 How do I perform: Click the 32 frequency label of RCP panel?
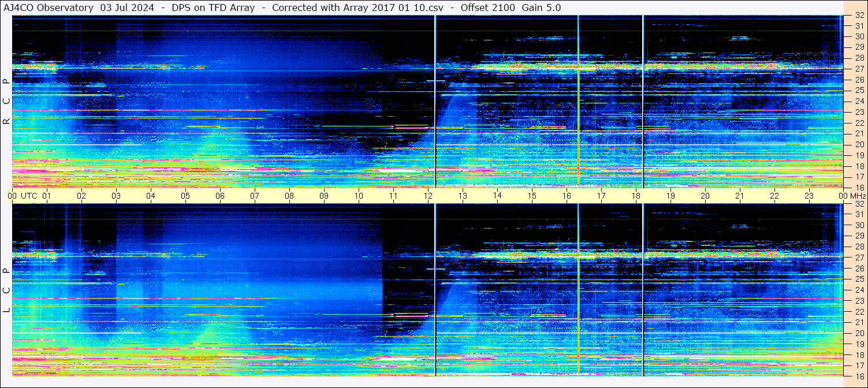click(x=859, y=15)
